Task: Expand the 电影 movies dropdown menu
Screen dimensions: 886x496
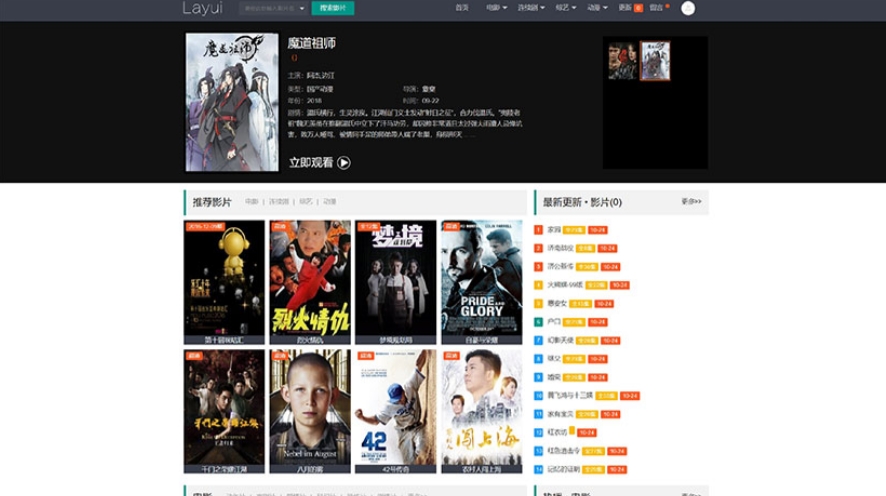Action: click(496, 8)
